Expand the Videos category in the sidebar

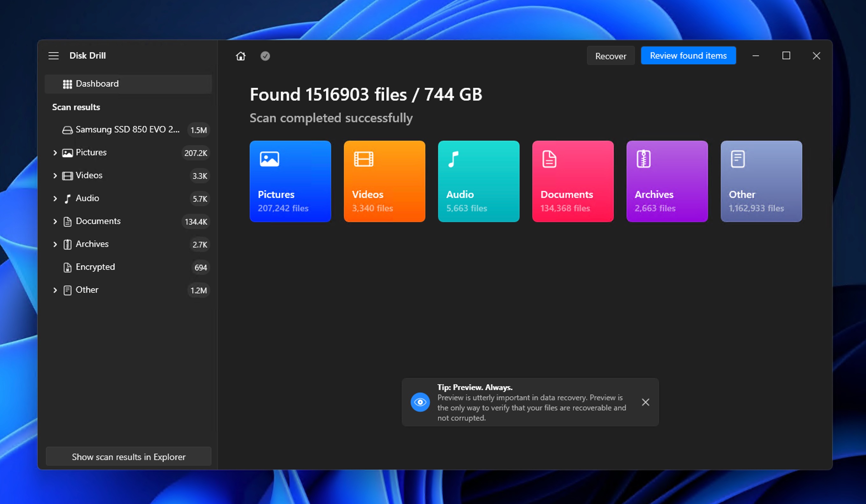click(x=55, y=176)
